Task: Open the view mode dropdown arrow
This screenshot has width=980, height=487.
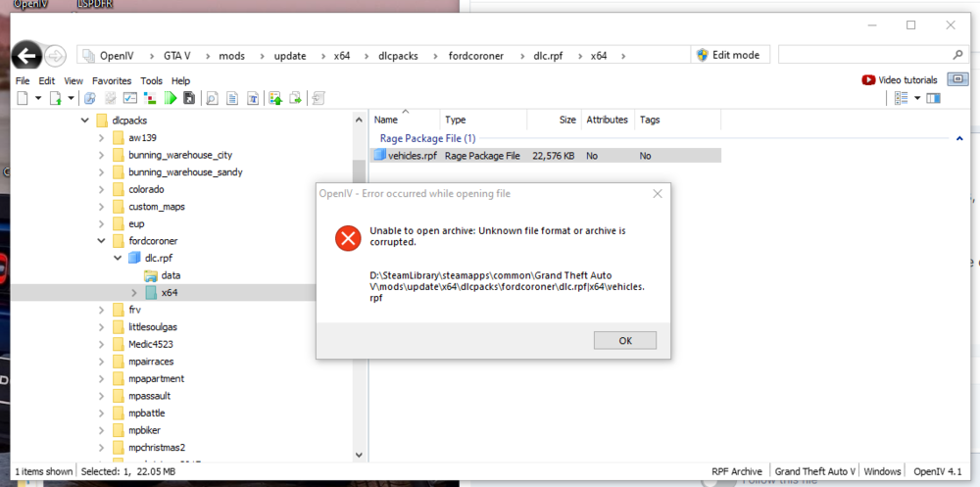Action: [x=917, y=98]
